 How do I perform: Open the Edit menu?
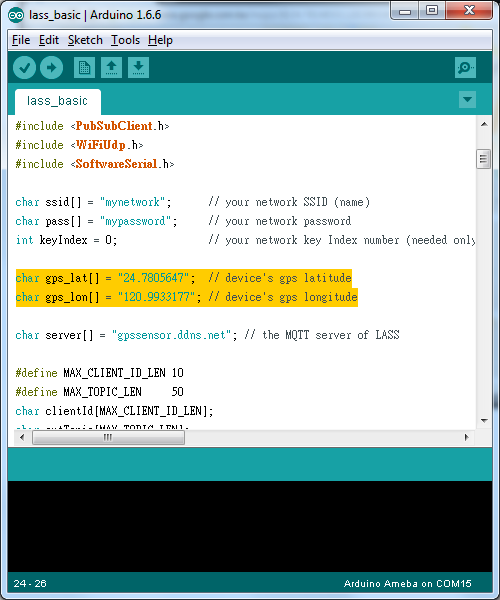click(49, 40)
